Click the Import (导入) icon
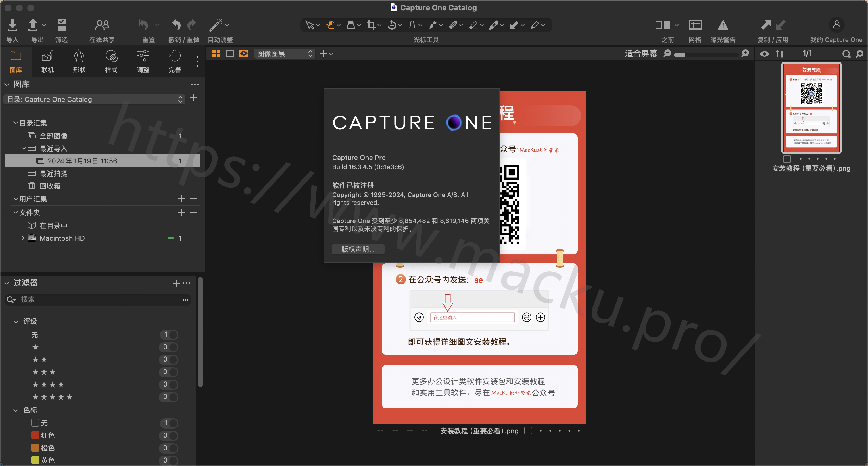Image resolution: width=868 pixels, height=466 pixels. pos(12,25)
